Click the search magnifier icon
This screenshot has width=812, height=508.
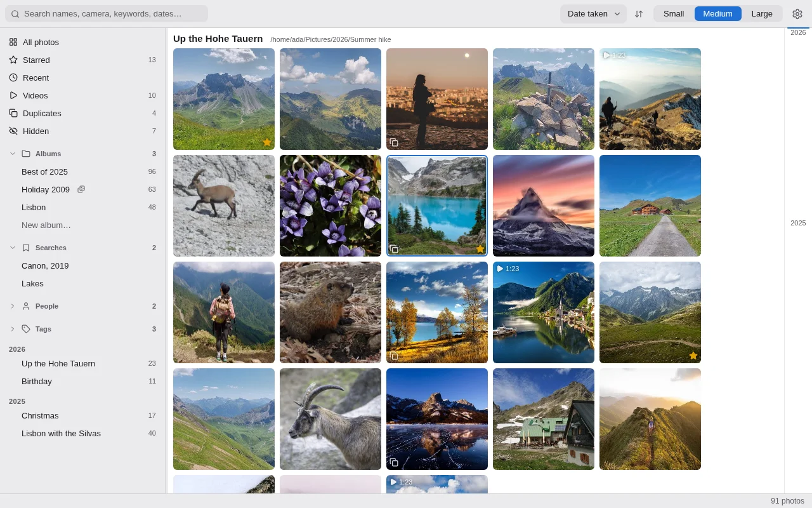coord(15,14)
